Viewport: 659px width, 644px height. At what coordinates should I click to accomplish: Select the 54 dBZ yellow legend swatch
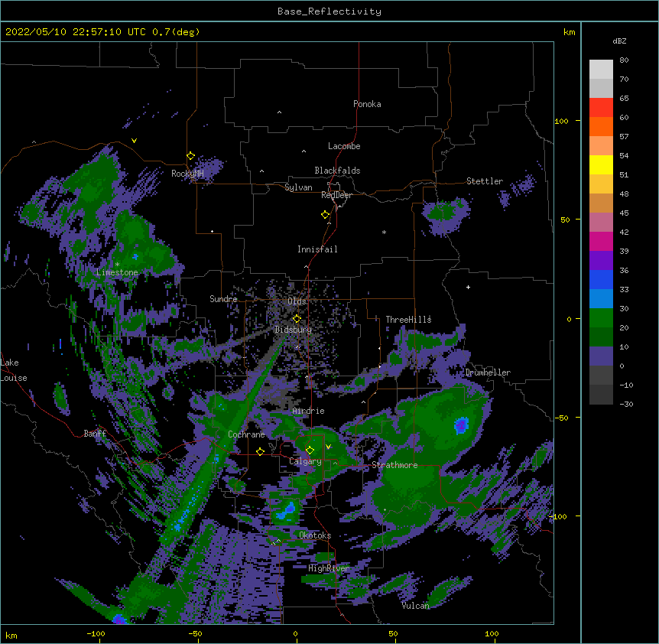point(601,164)
